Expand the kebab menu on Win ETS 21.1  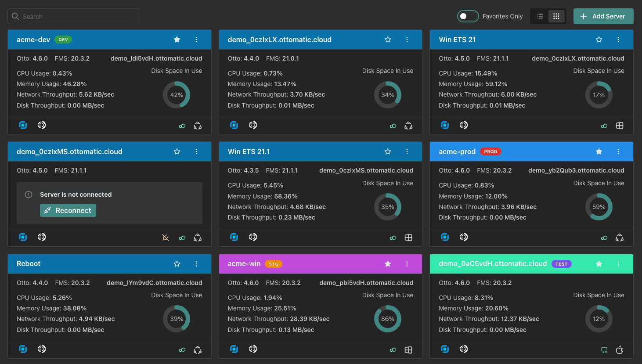pyautogui.click(x=407, y=151)
